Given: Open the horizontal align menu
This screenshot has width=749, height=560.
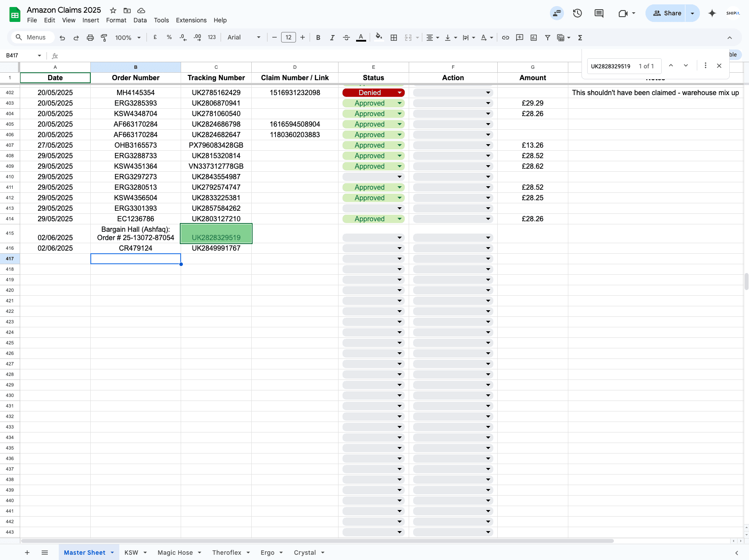Looking at the screenshot, I should coord(433,38).
